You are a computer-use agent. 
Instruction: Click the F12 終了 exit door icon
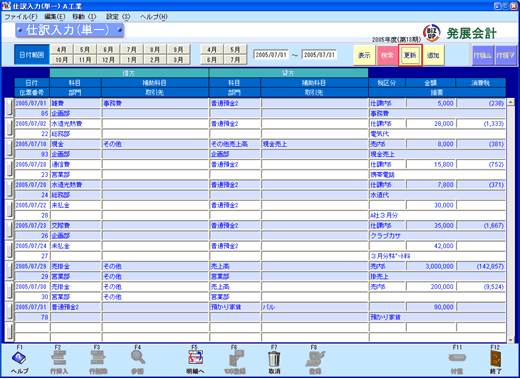pos(495,358)
